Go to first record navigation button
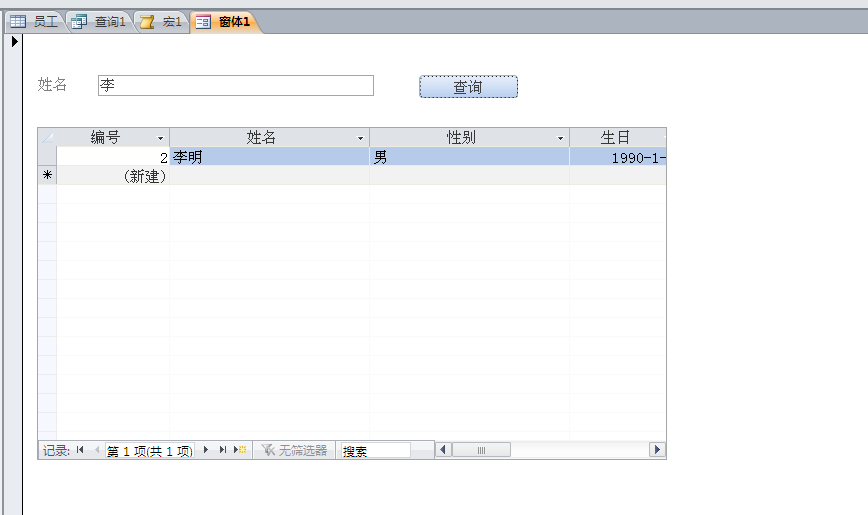The height and width of the screenshot is (515, 868). click(x=80, y=450)
